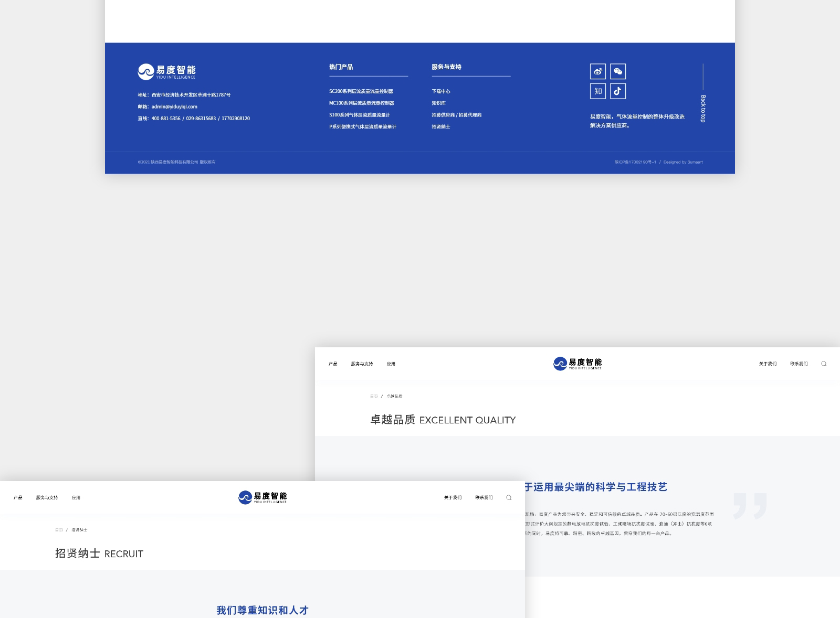
Task: Click the vertical Back to top button
Action: (x=703, y=108)
